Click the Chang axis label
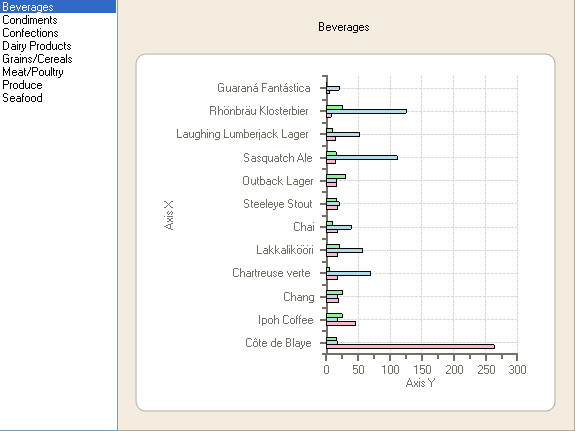This screenshot has height=431, width=575. pos(299,296)
